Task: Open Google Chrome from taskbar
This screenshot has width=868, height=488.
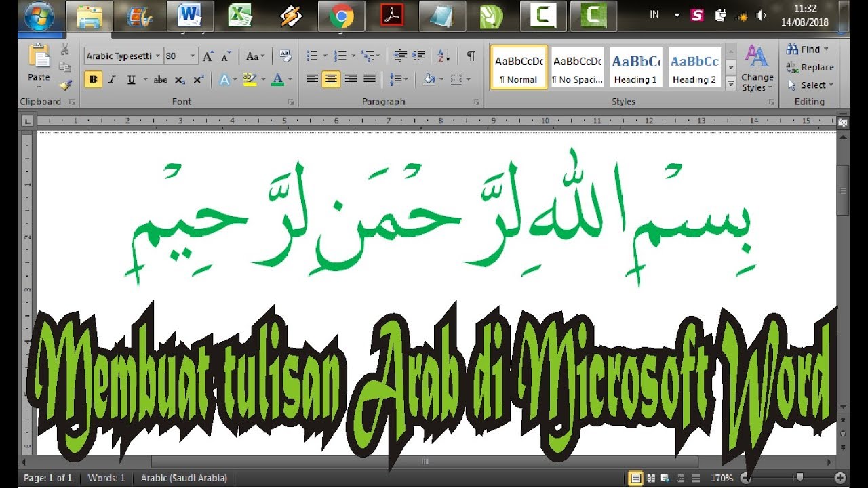Action: pyautogui.click(x=341, y=16)
